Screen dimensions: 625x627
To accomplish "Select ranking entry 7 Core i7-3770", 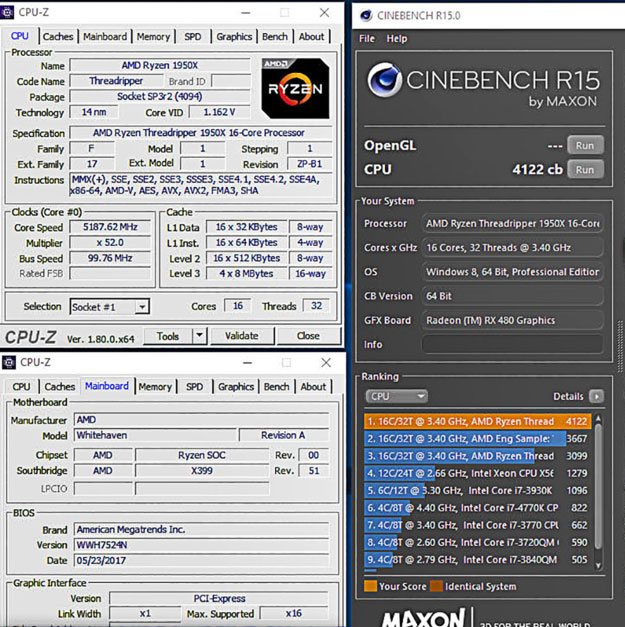I will click(x=477, y=525).
